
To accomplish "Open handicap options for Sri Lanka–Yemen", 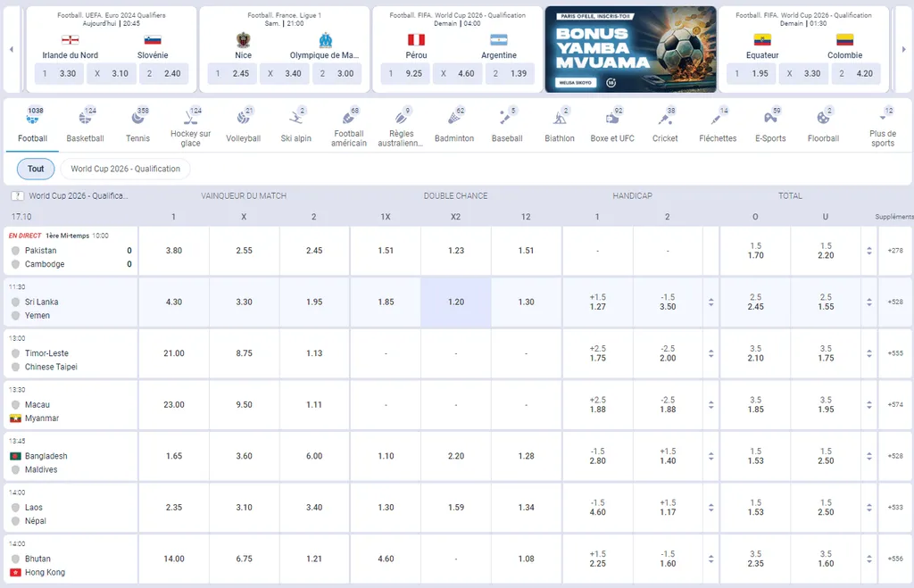I will [710, 302].
